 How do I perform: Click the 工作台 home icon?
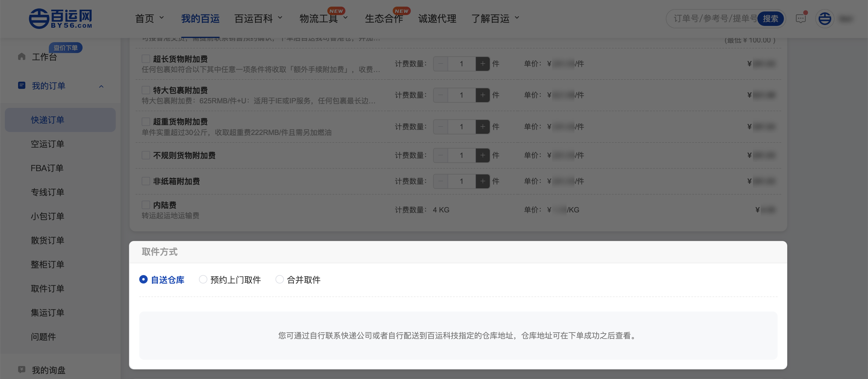pos(22,57)
